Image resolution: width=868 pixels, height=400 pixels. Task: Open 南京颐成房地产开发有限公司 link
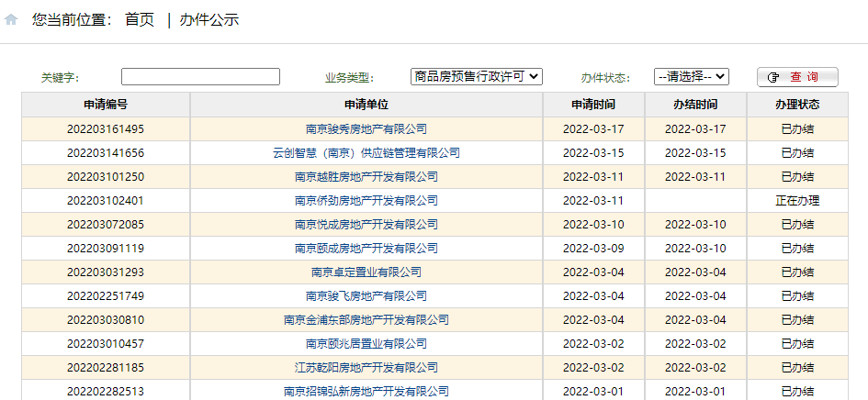pos(366,249)
